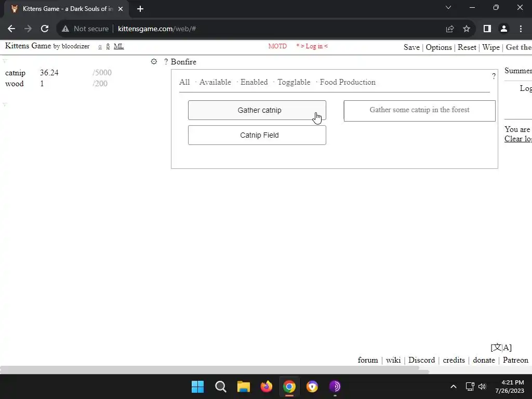Open the Windows Start menu
532x399 pixels.
pos(197,387)
